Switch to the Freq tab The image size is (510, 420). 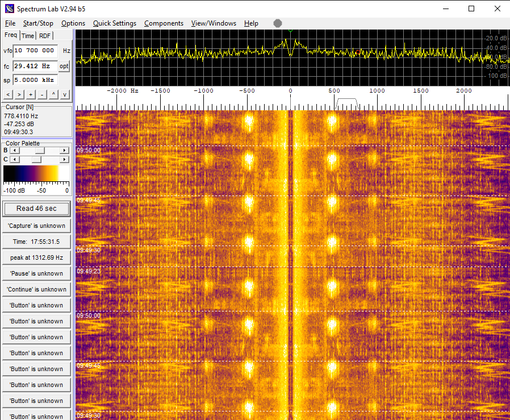pos(11,35)
